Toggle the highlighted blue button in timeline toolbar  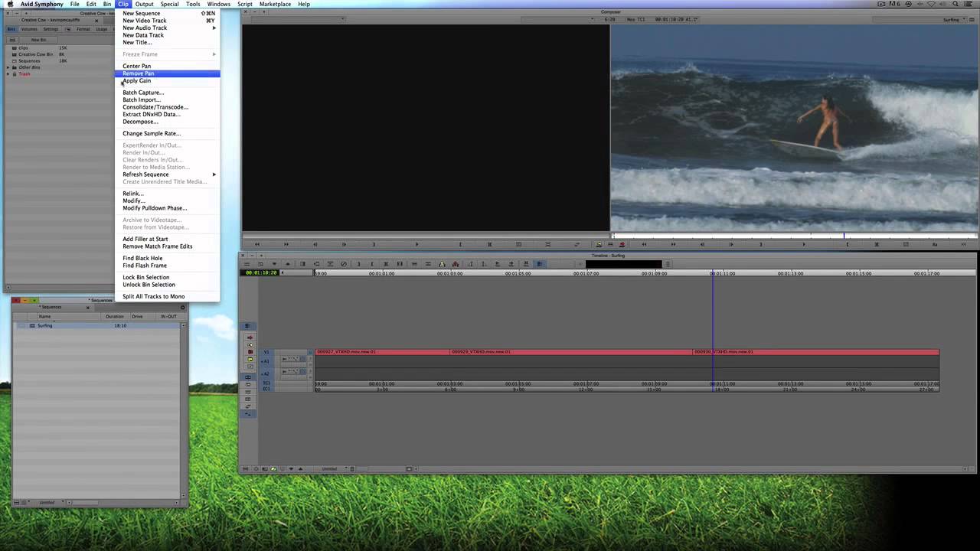pyautogui.click(x=539, y=264)
